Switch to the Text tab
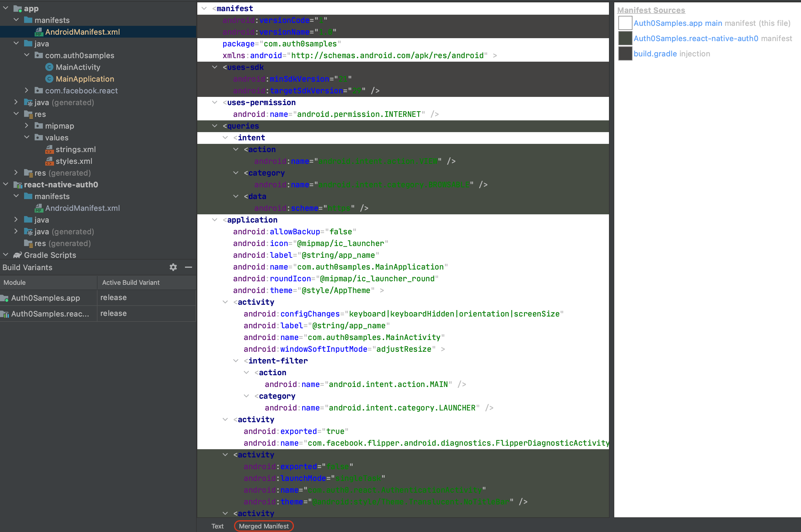This screenshot has height=532, width=801. [217, 526]
